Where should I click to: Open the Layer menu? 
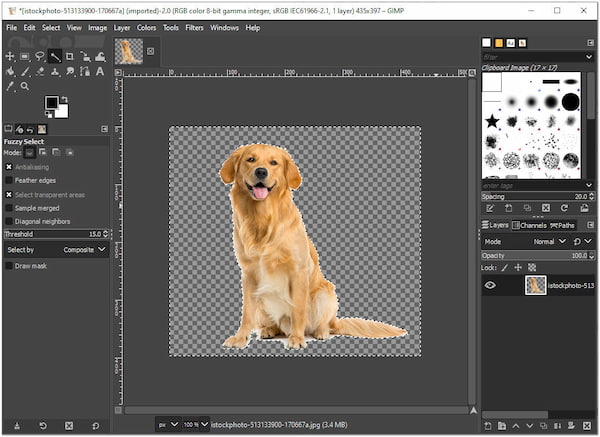click(122, 28)
